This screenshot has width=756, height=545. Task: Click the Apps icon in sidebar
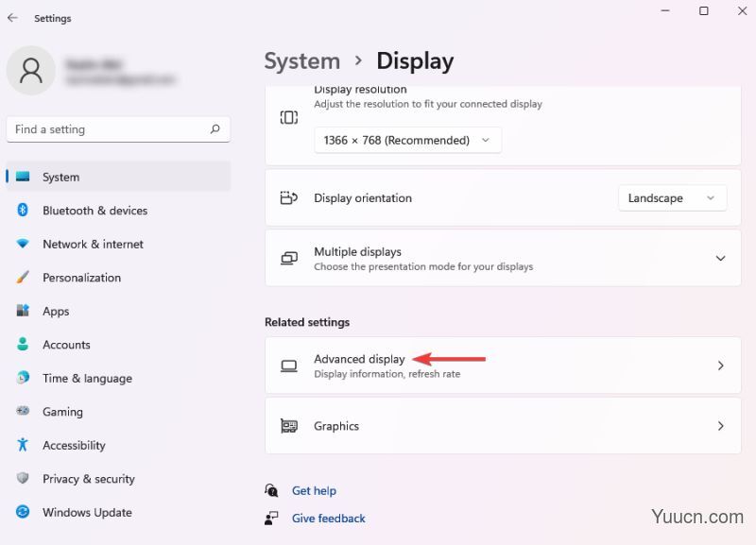23,311
